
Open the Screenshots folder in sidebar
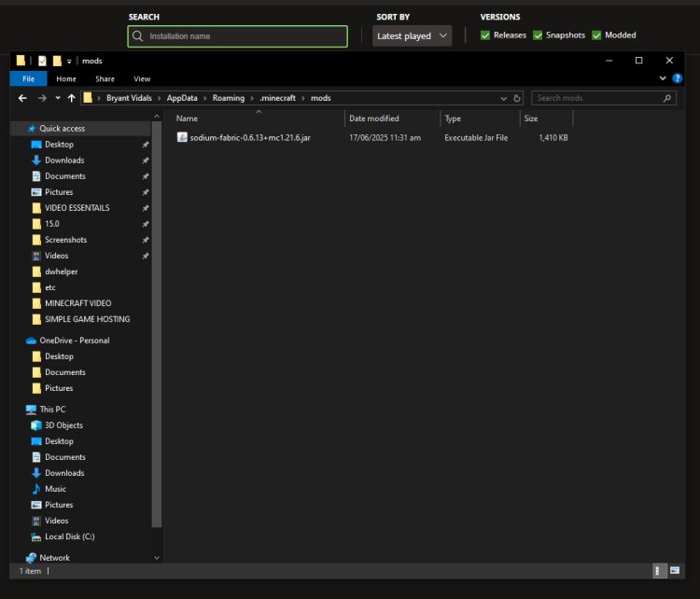(x=65, y=240)
